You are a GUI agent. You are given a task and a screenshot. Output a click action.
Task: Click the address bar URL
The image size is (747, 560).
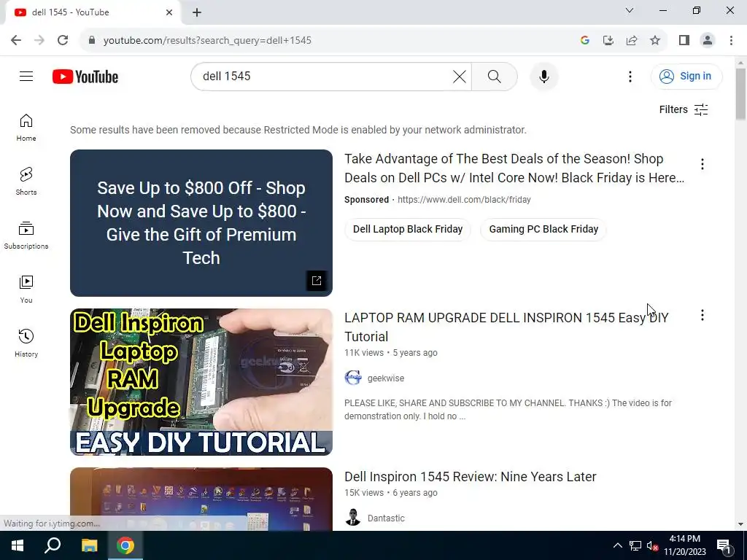click(x=207, y=41)
